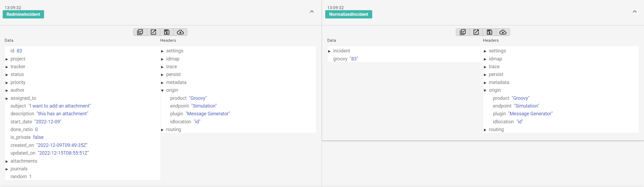The width and height of the screenshot is (644, 187).
Task: Expand the journals node in the data tree
Action: (x=7, y=169)
